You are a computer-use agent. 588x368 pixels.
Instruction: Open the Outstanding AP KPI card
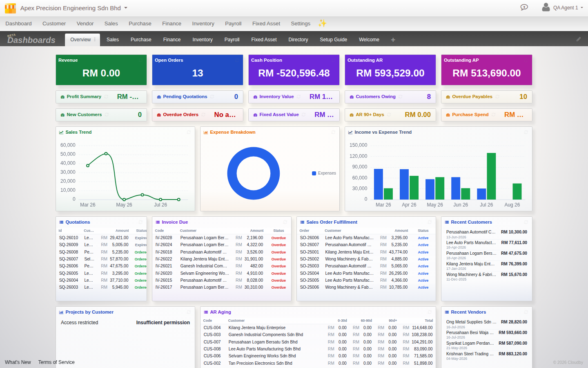(x=487, y=70)
